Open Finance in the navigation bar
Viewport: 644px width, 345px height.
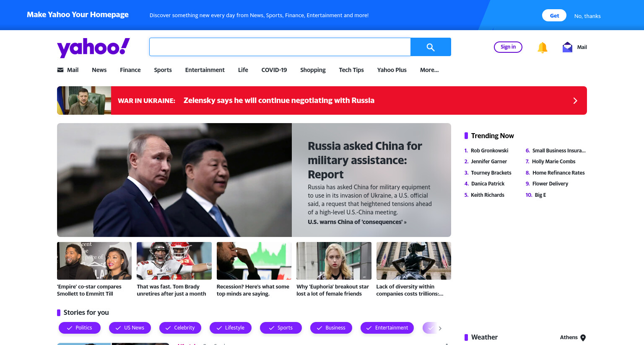tap(130, 70)
